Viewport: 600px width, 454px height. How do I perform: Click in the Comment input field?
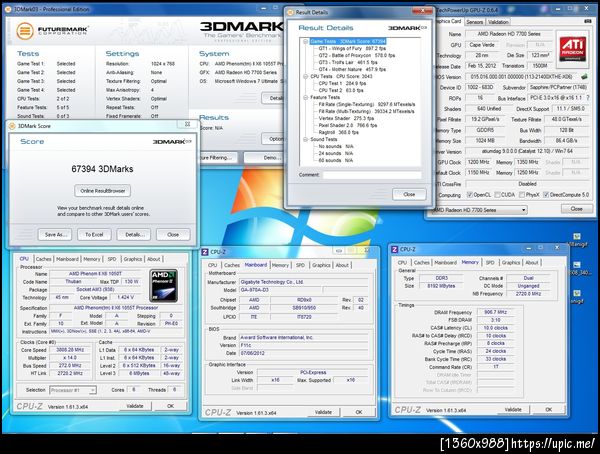pos(372,175)
